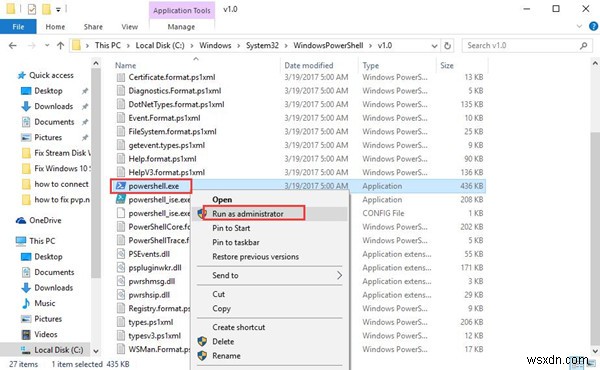Choose Restore previous versions menu entry
The image size is (600, 370).
[270, 257]
